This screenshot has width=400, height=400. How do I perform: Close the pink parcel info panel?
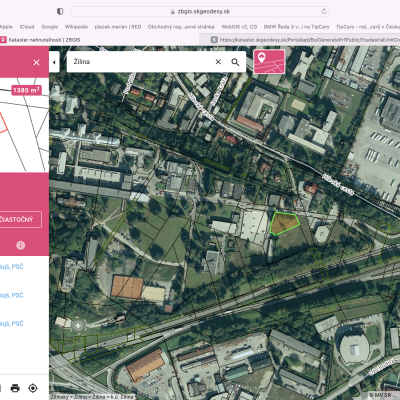[36, 63]
